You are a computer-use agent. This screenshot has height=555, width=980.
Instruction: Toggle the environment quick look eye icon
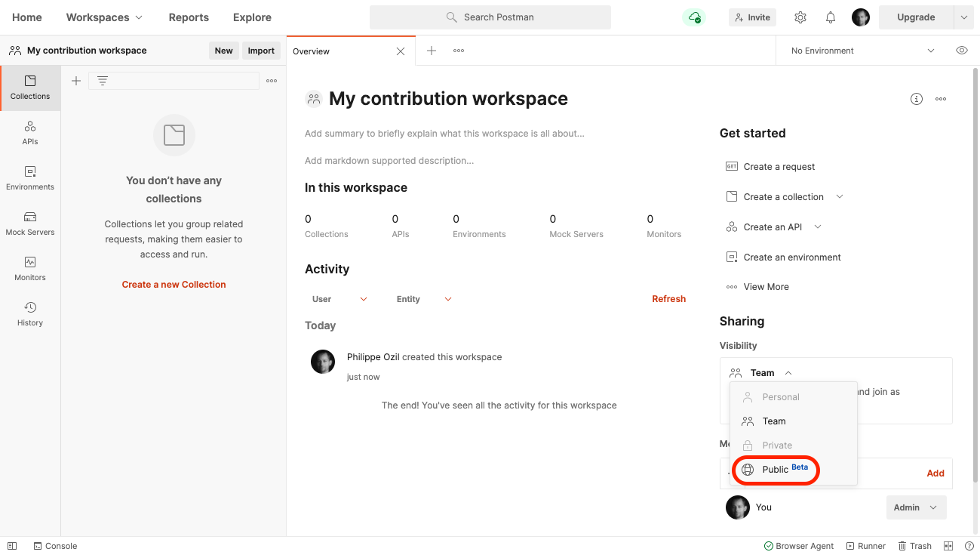click(x=962, y=51)
